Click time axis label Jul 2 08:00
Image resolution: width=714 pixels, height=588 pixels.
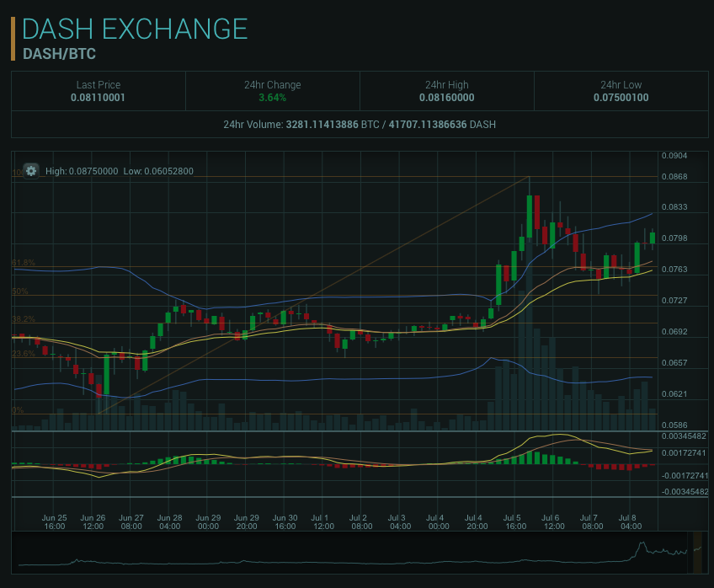pos(361,522)
